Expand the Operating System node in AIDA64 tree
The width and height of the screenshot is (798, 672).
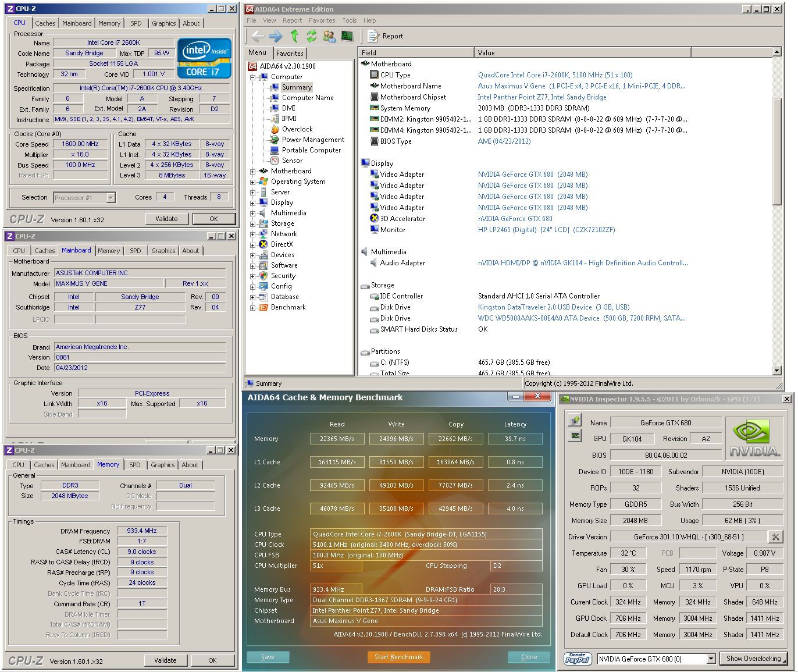coord(253,182)
